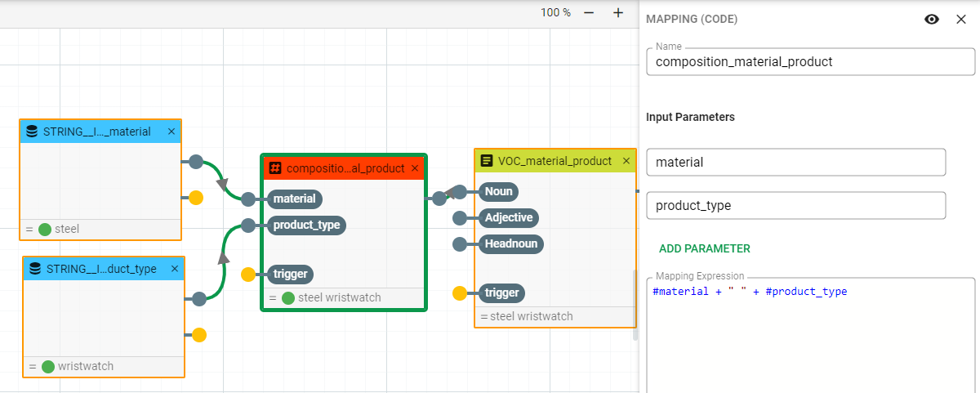
Task: Close the Mapping (Code) panel
Action: [961, 20]
